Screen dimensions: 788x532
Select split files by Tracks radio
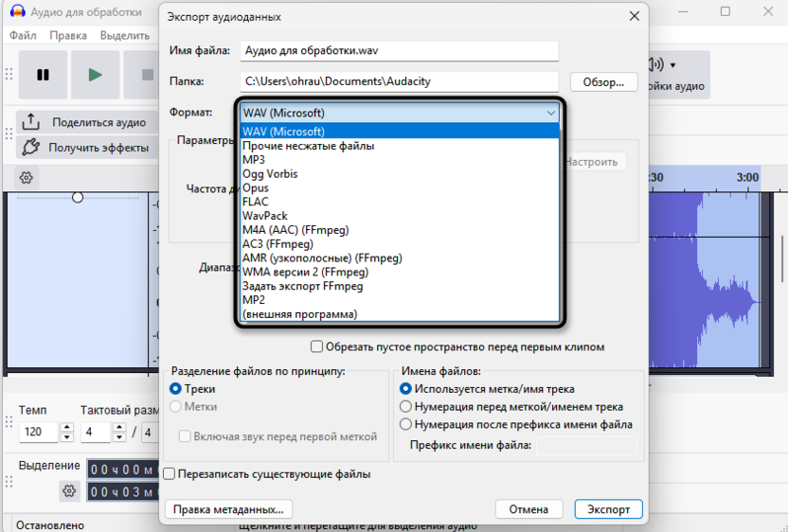pos(175,389)
